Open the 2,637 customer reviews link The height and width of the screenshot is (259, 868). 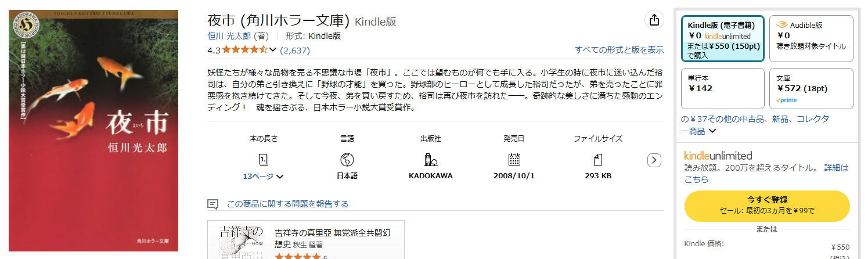295,50
